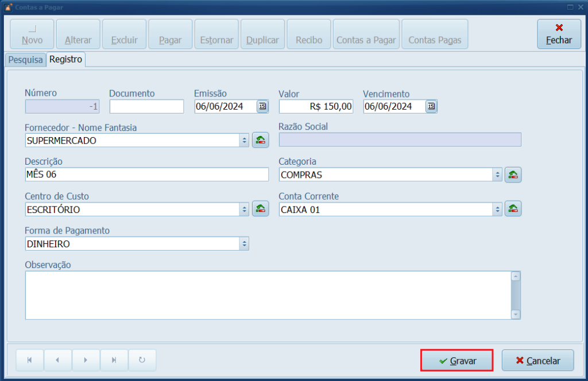Go to the first record navigation arrow
This screenshot has width=588, height=381.
(30, 360)
